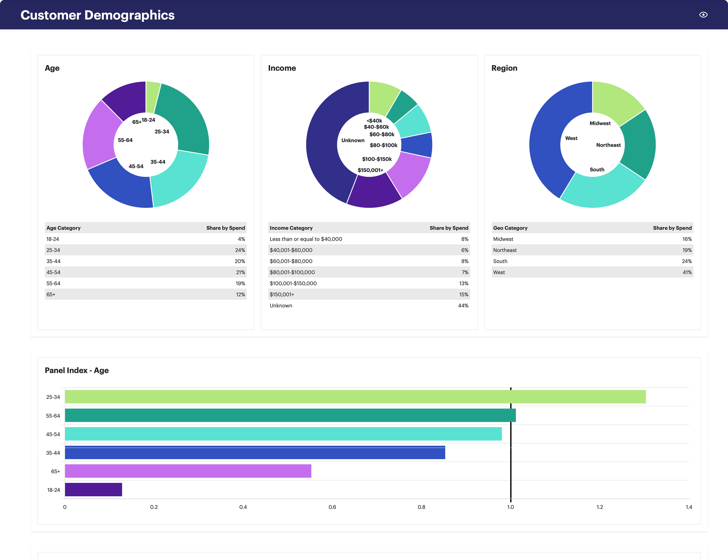Click the West row in Region table
The height and width of the screenshot is (560, 728).
click(592, 272)
